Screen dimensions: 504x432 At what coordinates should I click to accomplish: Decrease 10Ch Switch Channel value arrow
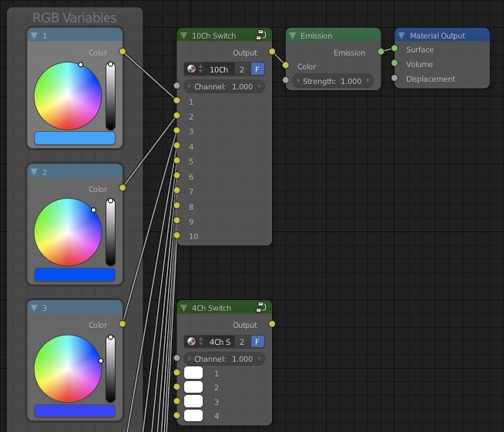point(189,86)
